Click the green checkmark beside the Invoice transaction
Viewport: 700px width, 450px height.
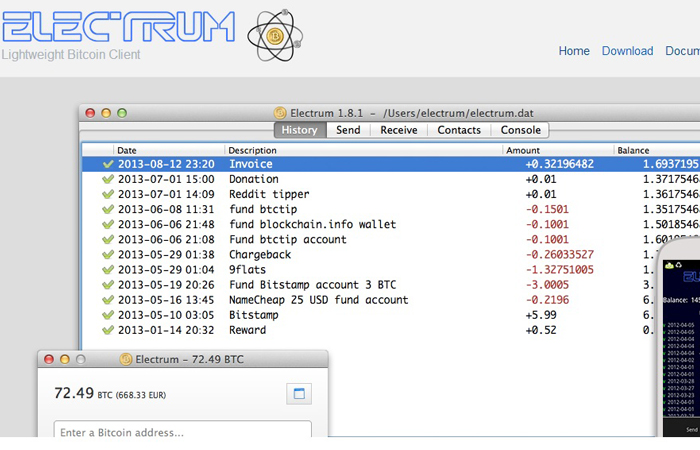pos(108,164)
